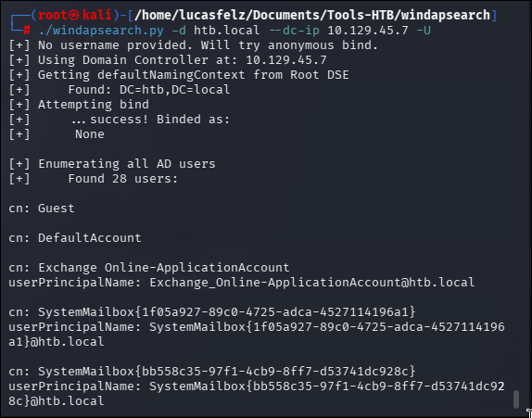Click 'No username provided' message line
Image resolution: width=532 pixels, height=418 pixels.
194,45
